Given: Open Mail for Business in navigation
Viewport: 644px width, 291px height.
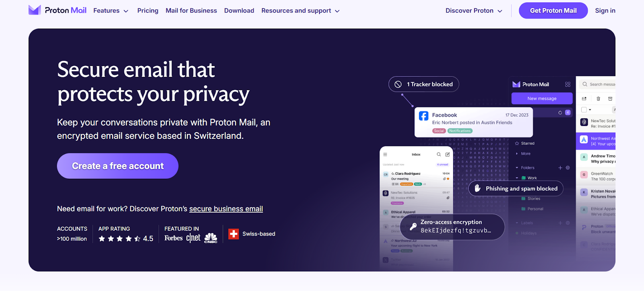Looking at the screenshot, I should click(191, 11).
